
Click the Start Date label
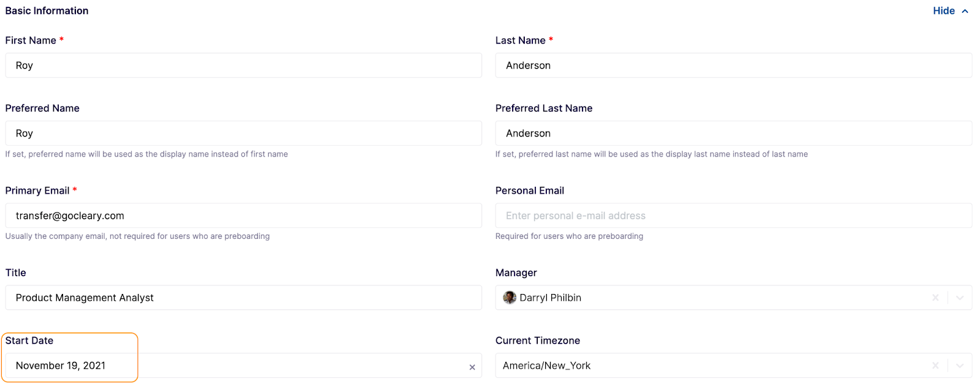pyautogui.click(x=29, y=341)
